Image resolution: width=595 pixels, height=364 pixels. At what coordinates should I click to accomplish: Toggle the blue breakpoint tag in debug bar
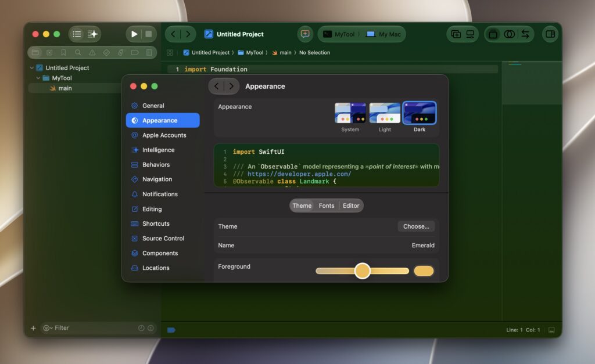(x=171, y=330)
